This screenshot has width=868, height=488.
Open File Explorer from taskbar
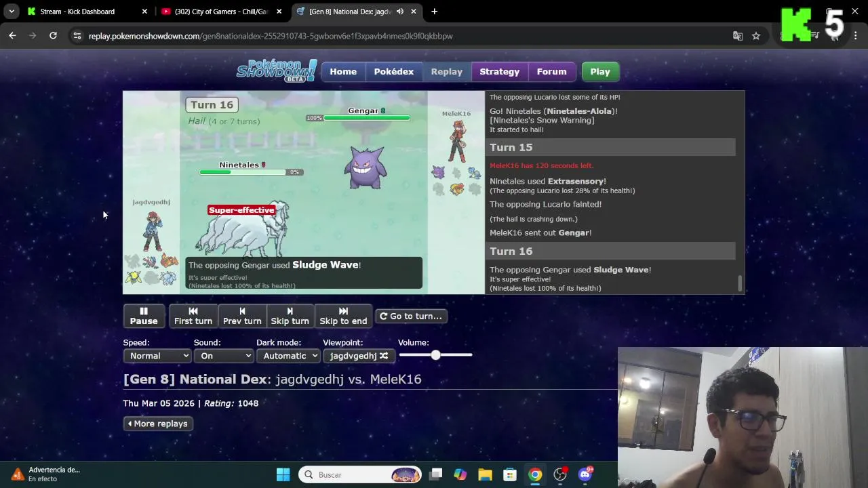pyautogui.click(x=485, y=474)
